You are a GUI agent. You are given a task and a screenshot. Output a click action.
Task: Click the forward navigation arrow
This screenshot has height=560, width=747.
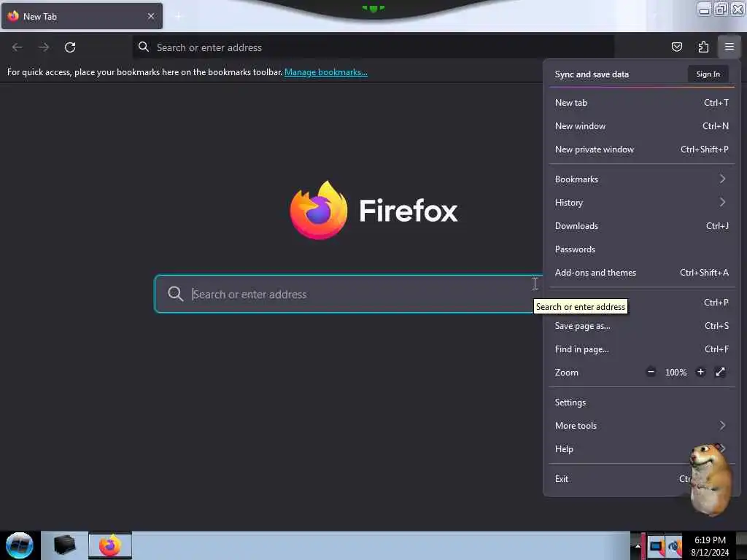[44, 47]
